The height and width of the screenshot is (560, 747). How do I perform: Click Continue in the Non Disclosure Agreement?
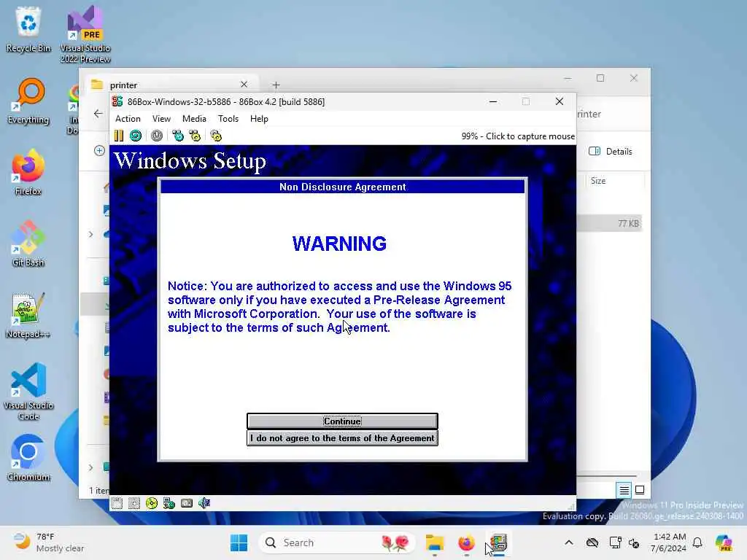[x=342, y=421]
